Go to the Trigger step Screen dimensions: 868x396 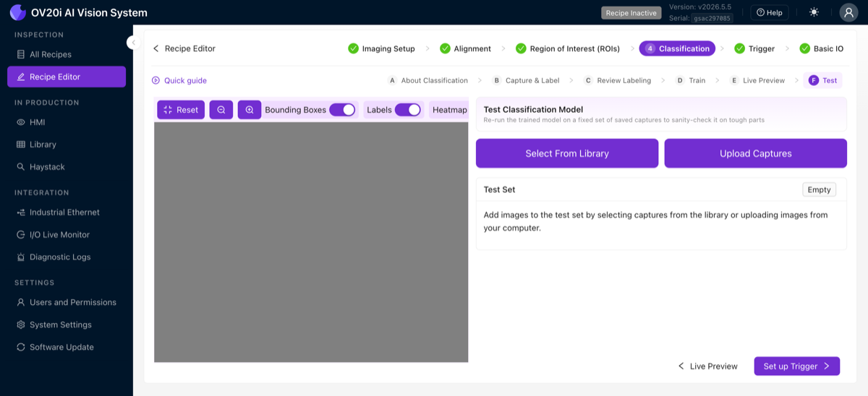754,48
